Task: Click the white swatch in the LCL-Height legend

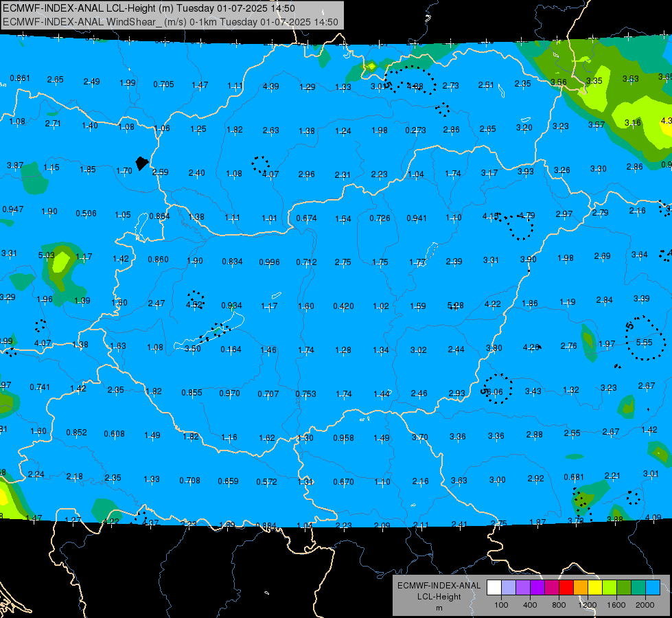Action: (x=494, y=587)
